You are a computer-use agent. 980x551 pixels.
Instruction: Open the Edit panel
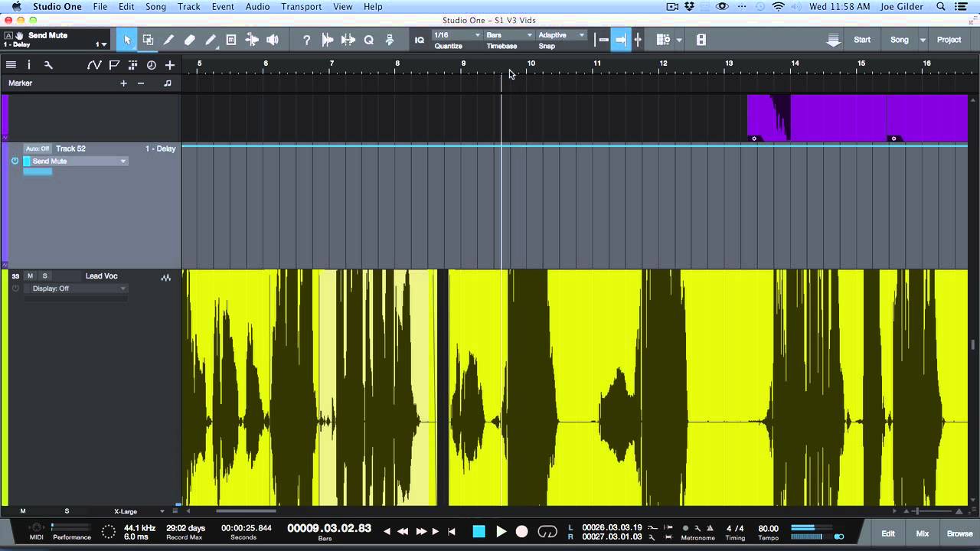click(888, 533)
